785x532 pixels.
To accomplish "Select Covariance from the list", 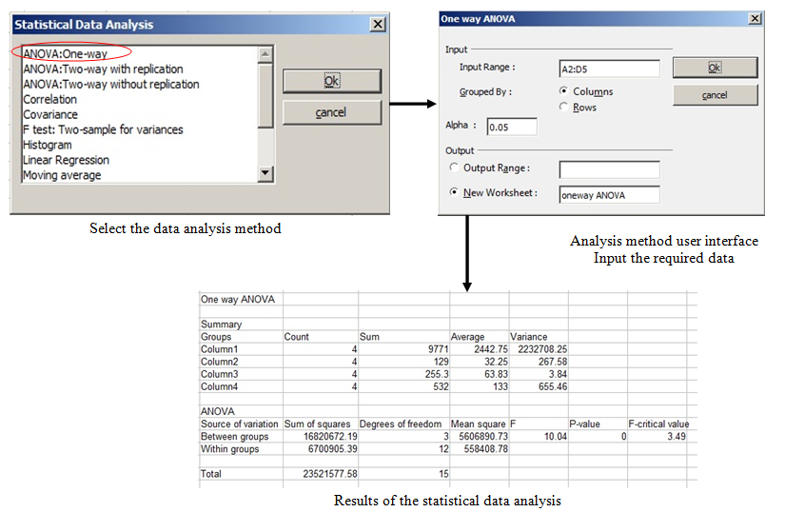I will [x=49, y=114].
